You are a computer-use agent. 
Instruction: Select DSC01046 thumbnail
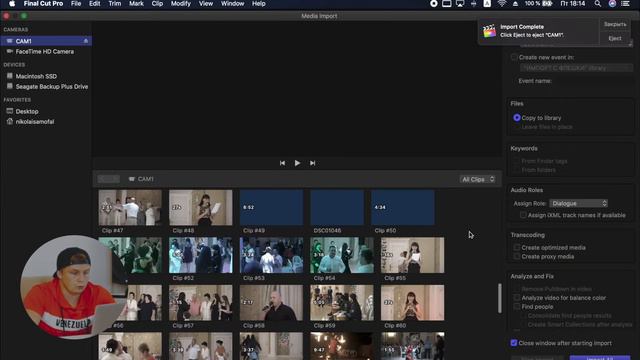click(337, 207)
